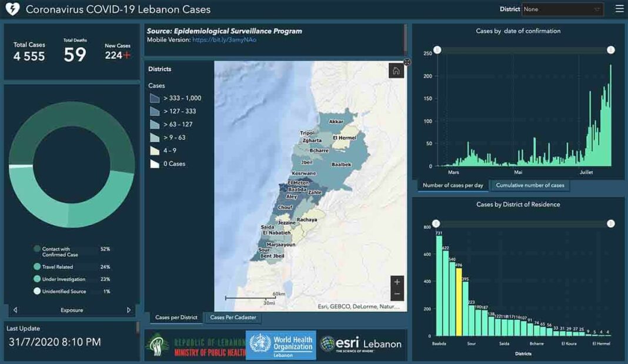
Task: Select the Cases per District tab
Action: (x=176, y=318)
